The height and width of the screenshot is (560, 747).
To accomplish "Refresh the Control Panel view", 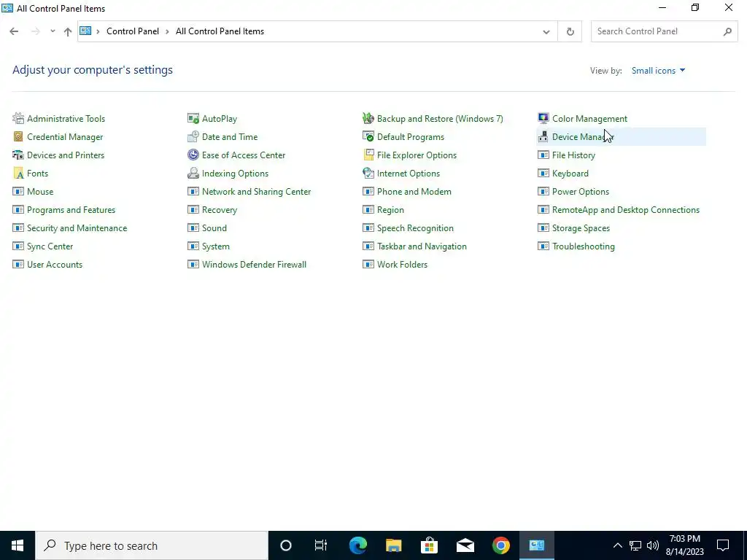I will (x=570, y=31).
